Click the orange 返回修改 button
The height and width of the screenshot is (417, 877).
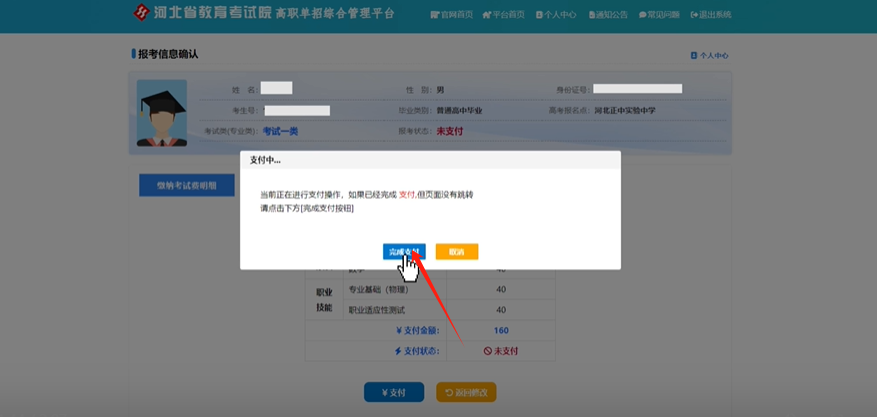click(466, 392)
